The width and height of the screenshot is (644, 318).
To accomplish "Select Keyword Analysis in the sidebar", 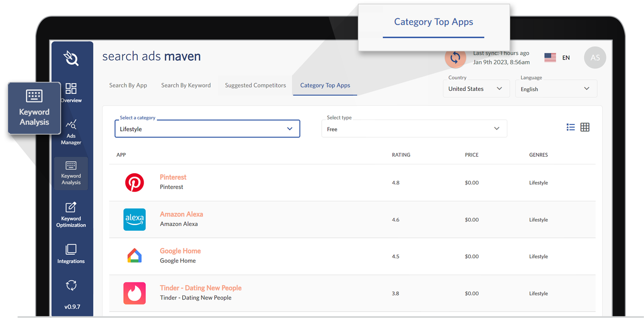I will (71, 173).
